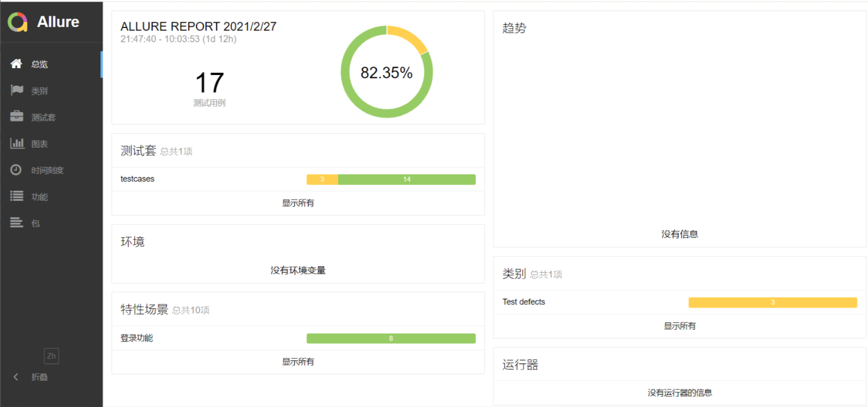Click the 总共10项 count label
Image resolution: width=868 pixels, height=407 pixels.
pos(191,310)
